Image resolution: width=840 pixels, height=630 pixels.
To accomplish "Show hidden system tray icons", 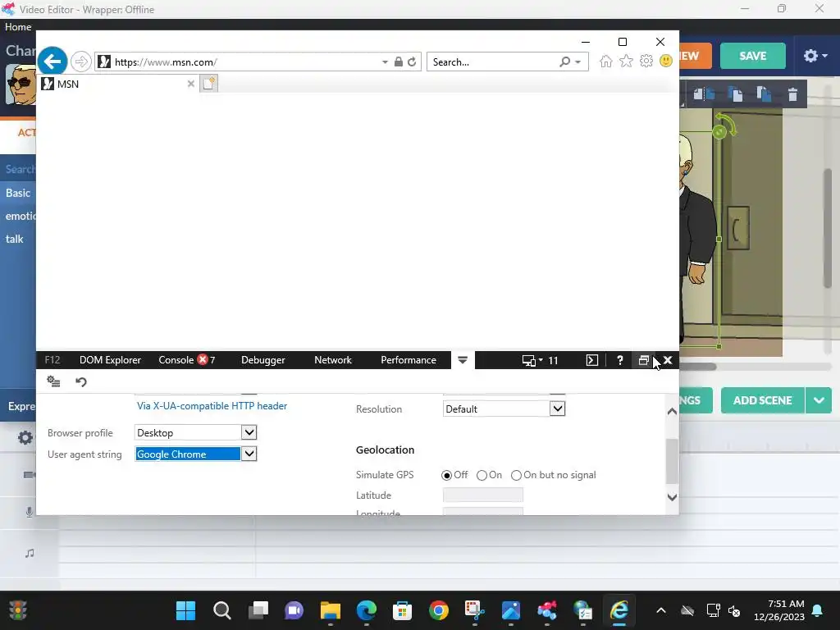I will [x=661, y=610].
